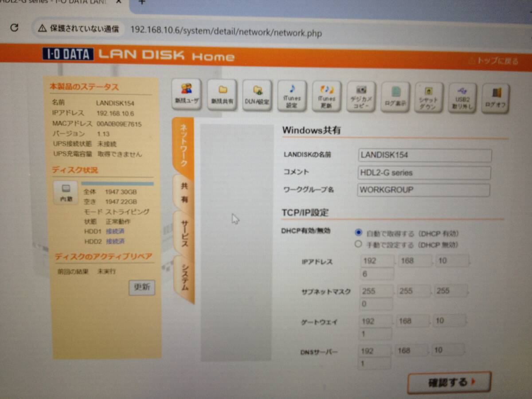Viewport: 532px width, 399px height.
Task: Click the シャットダウン icon button
Action: point(429,98)
